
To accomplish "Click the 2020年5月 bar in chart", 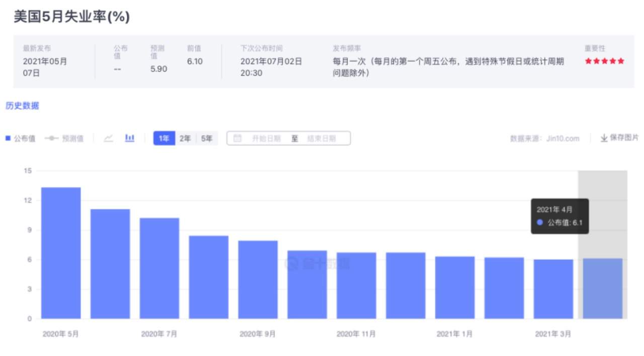I will point(61,253).
